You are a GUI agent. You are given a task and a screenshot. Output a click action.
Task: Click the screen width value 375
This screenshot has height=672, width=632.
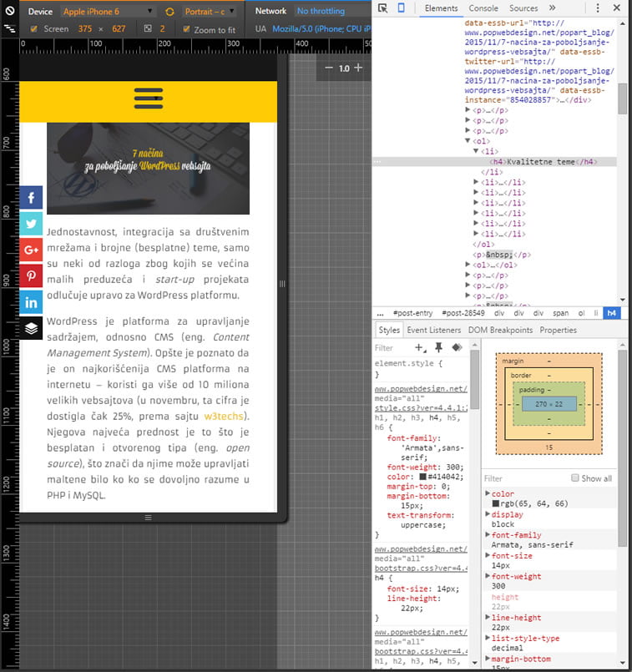pos(85,28)
